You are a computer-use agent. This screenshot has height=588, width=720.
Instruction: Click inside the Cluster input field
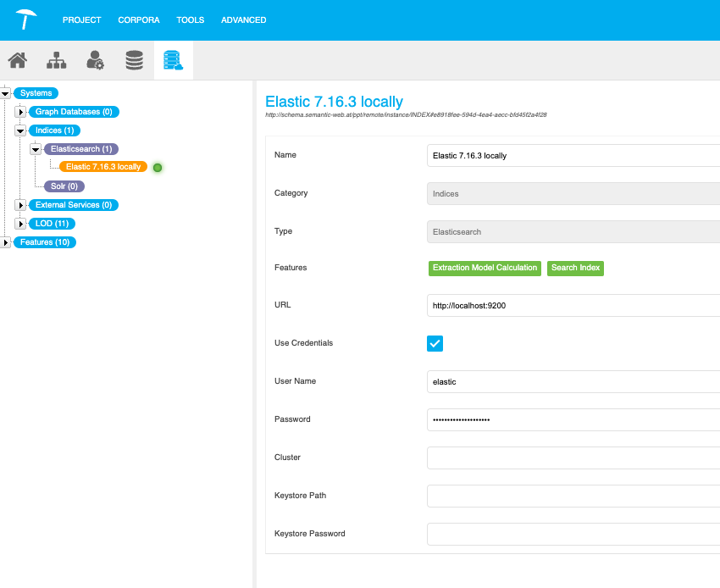pos(551,458)
